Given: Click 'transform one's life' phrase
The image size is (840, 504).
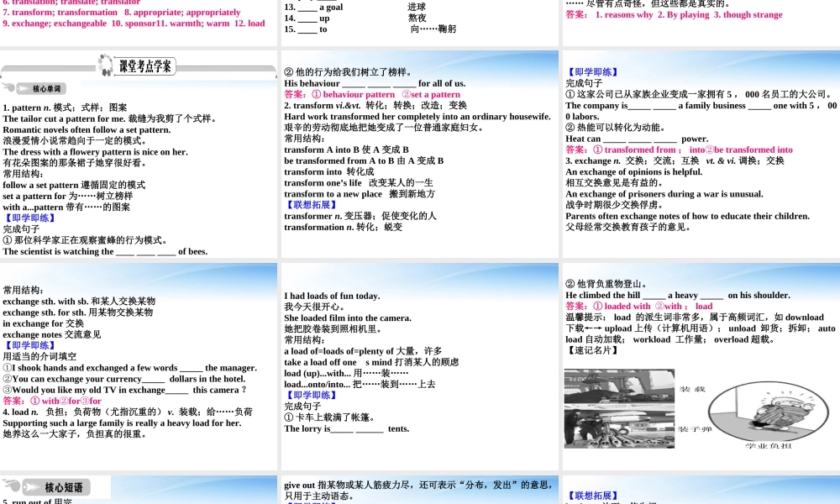Looking at the screenshot, I should [x=359, y=182].
